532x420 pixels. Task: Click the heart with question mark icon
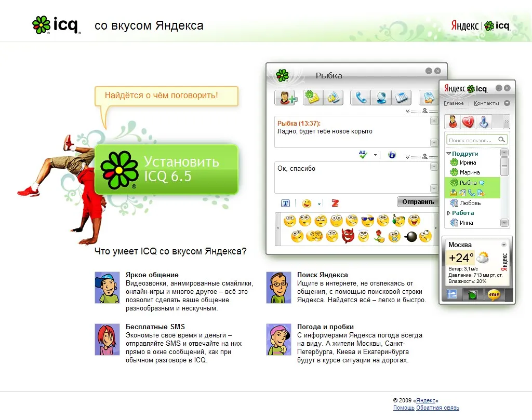468,121
